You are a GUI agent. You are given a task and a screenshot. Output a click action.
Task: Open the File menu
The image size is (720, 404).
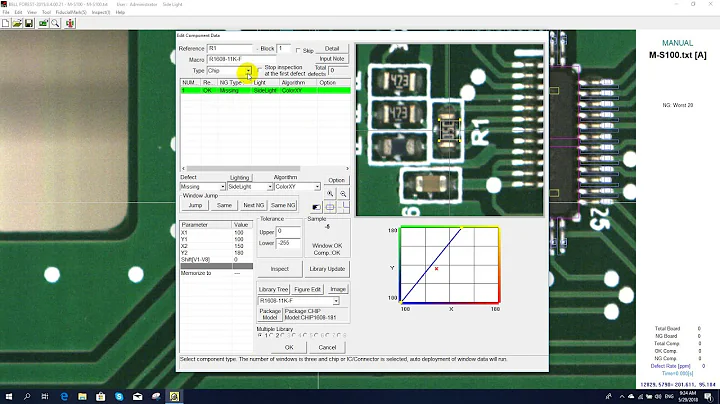pos(6,12)
